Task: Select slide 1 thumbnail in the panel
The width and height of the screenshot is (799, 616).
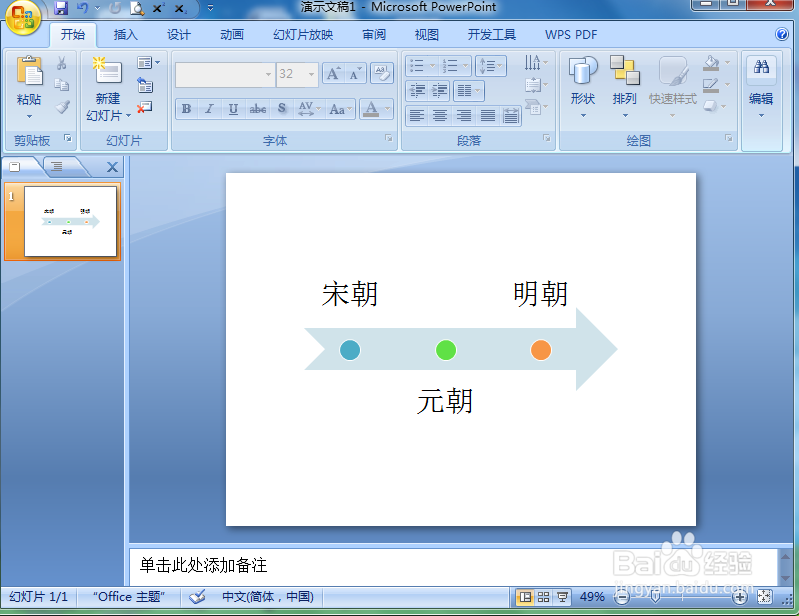Action: pos(70,222)
